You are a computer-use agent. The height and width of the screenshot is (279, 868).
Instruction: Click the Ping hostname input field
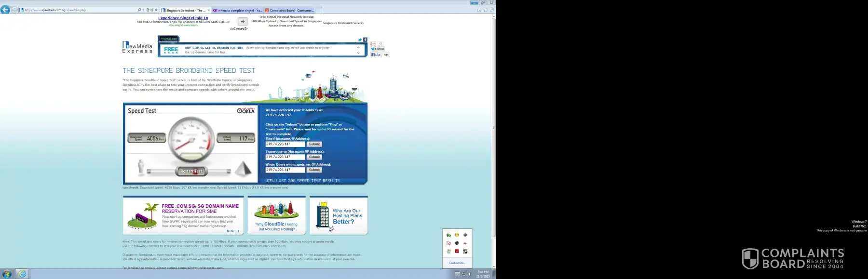285,144
